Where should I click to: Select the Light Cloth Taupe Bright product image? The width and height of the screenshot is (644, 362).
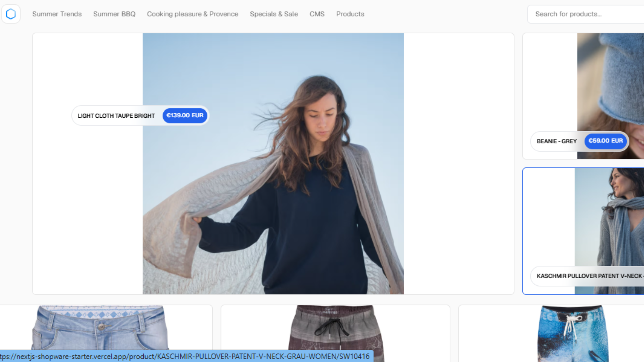273,164
